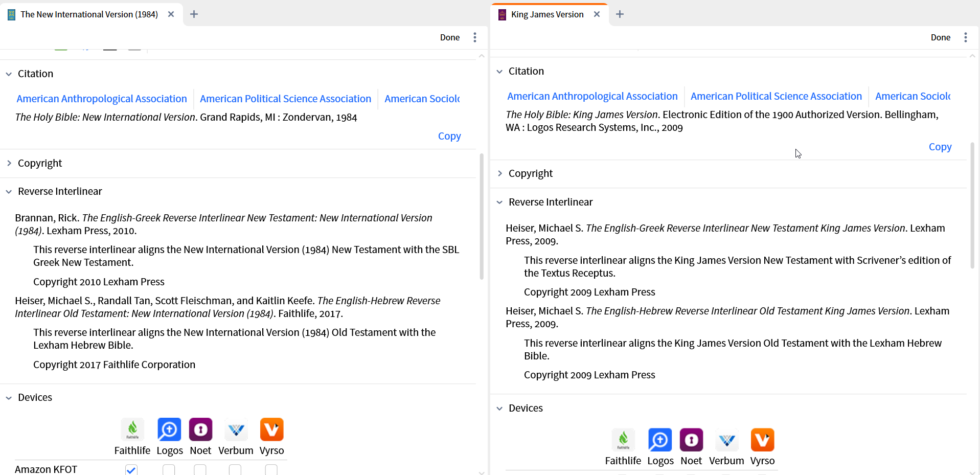Click the NIV 1984 book icon in the tab
Screen dimensions: 980x475
point(11,15)
